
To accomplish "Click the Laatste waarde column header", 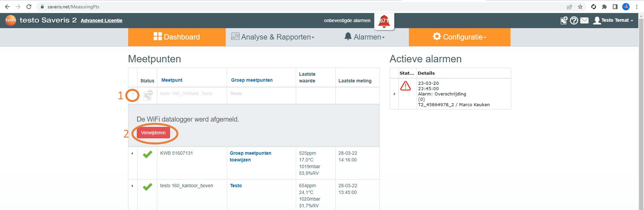I will [x=307, y=77].
